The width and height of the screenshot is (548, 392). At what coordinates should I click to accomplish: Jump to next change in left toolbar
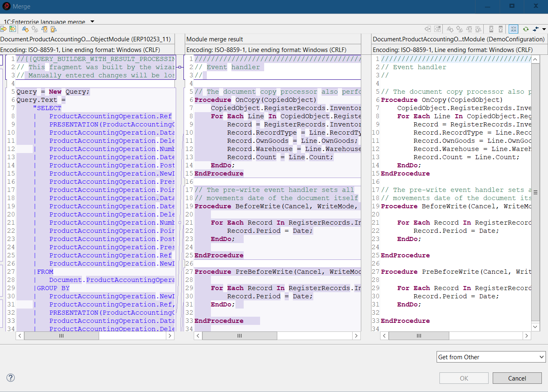coord(44,29)
